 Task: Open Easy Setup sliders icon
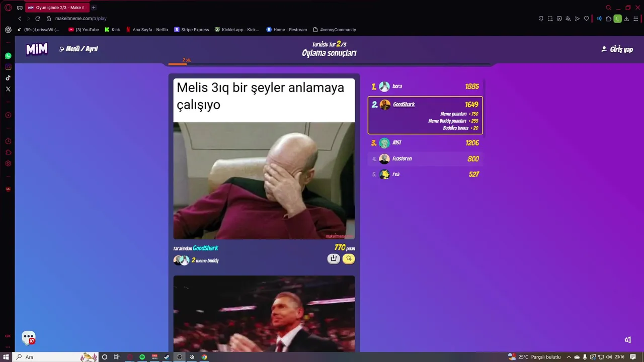(x=636, y=19)
